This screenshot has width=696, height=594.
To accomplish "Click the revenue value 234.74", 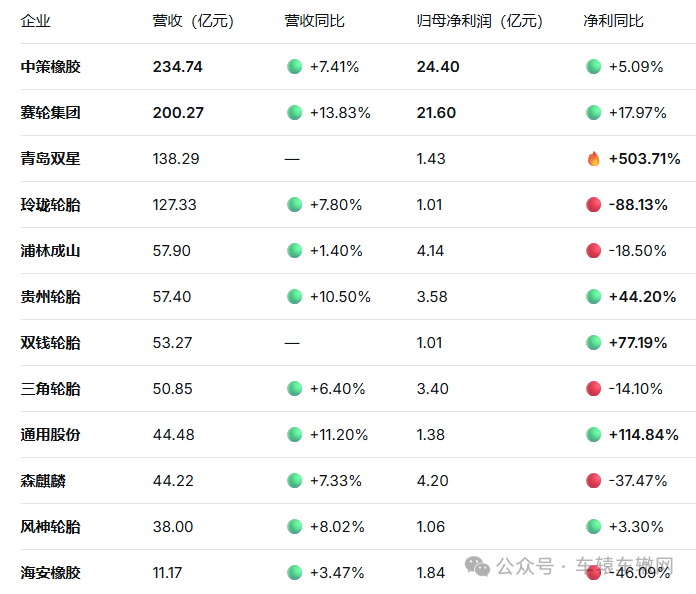I will [x=178, y=67].
